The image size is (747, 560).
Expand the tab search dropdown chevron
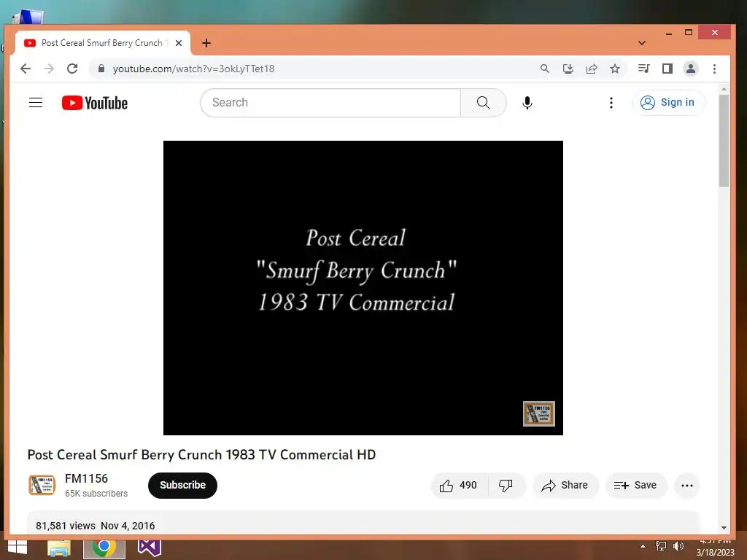click(x=642, y=43)
